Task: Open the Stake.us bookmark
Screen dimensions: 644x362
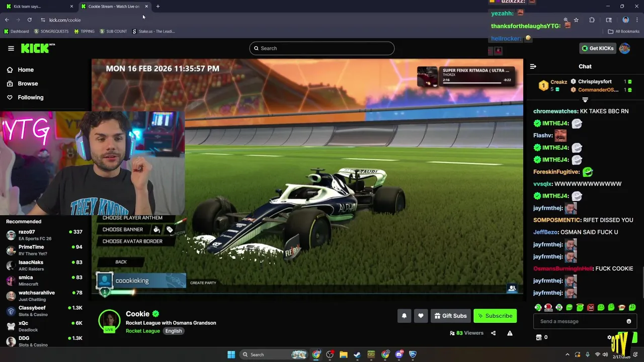Action: (153, 31)
